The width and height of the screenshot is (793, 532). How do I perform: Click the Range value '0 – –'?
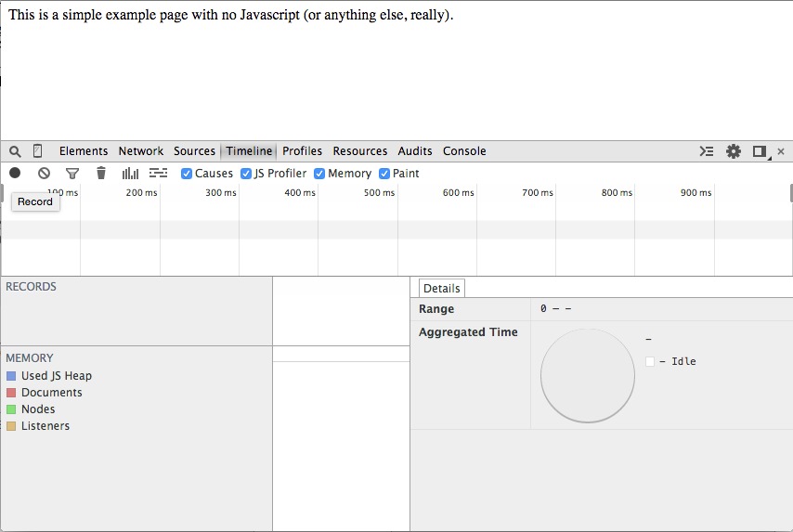(555, 308)
